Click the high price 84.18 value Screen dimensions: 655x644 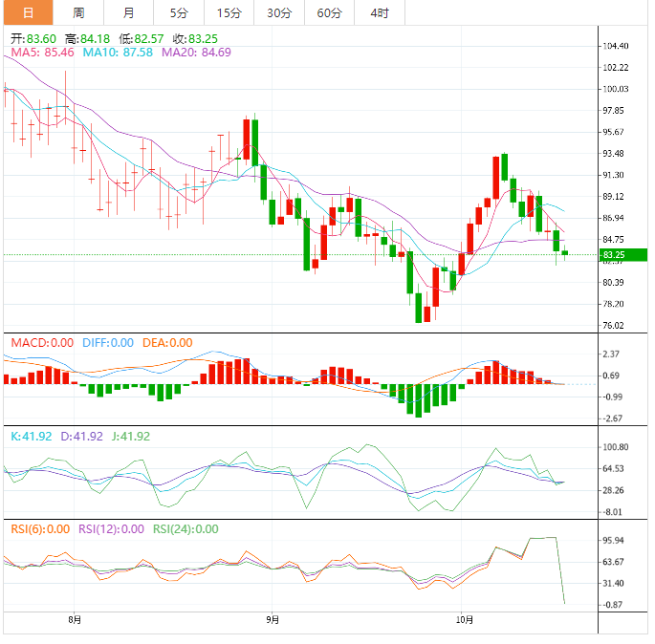[95, 39]
